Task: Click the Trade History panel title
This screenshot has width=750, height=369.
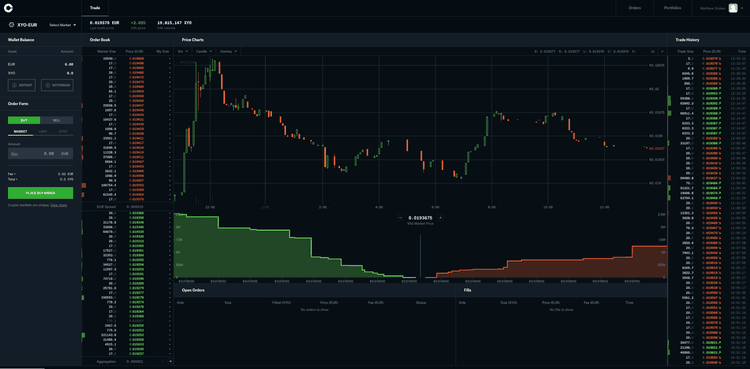Action: click(x=687, y=40)
